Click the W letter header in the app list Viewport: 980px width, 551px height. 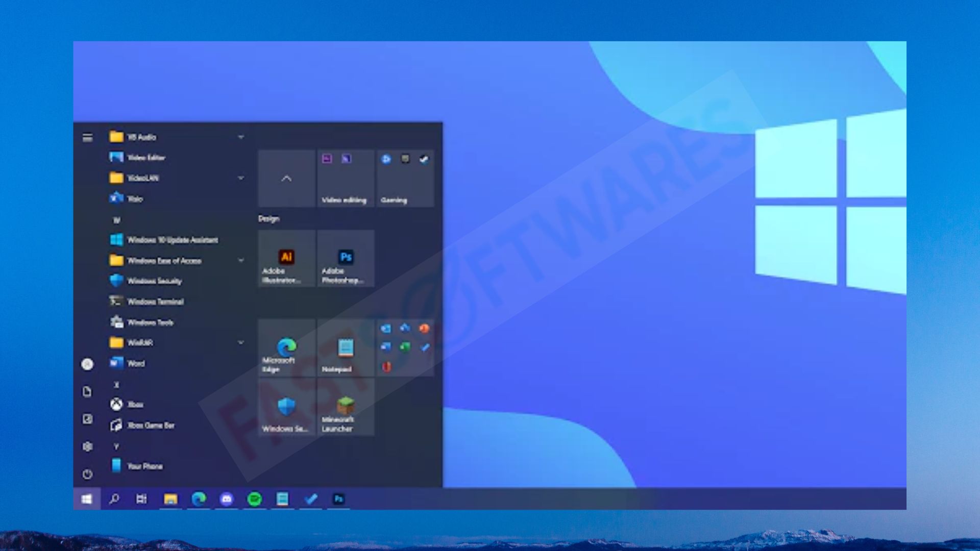coord(116,220)
